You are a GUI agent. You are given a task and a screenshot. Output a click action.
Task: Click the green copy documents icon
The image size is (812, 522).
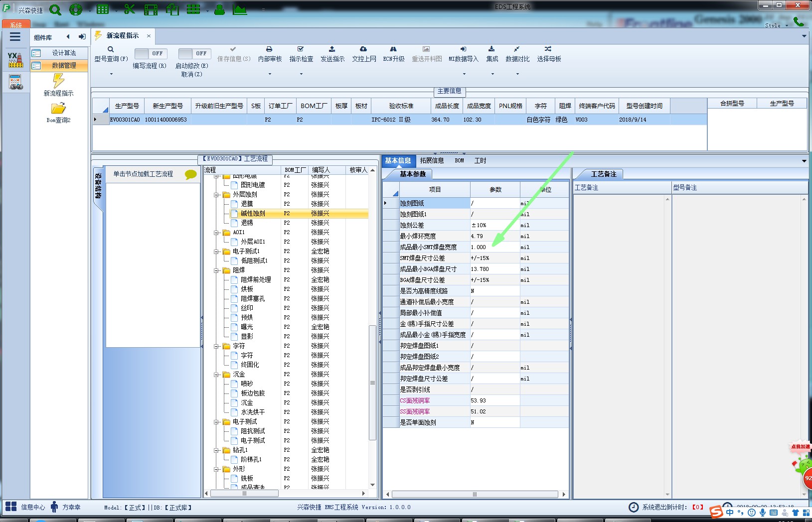(172, 9)
